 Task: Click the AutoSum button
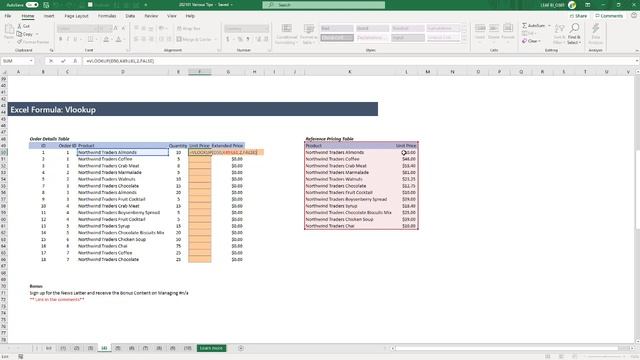tap(534, 26)
